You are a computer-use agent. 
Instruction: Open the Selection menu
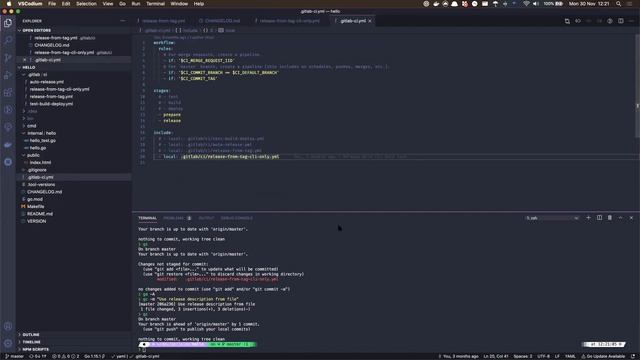[87, 4]
